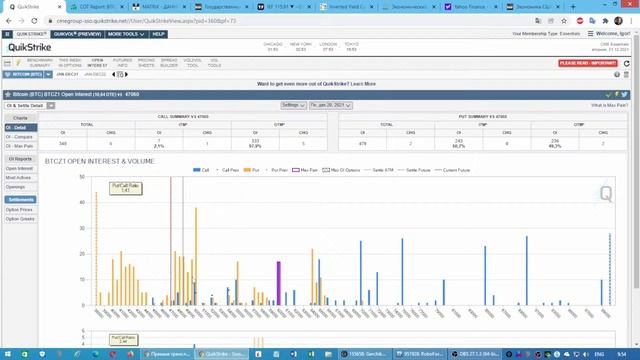The height and width of the screenshot is (360, 640).
Task: Click the trash icon next to info icon
Action: point(626,75)
